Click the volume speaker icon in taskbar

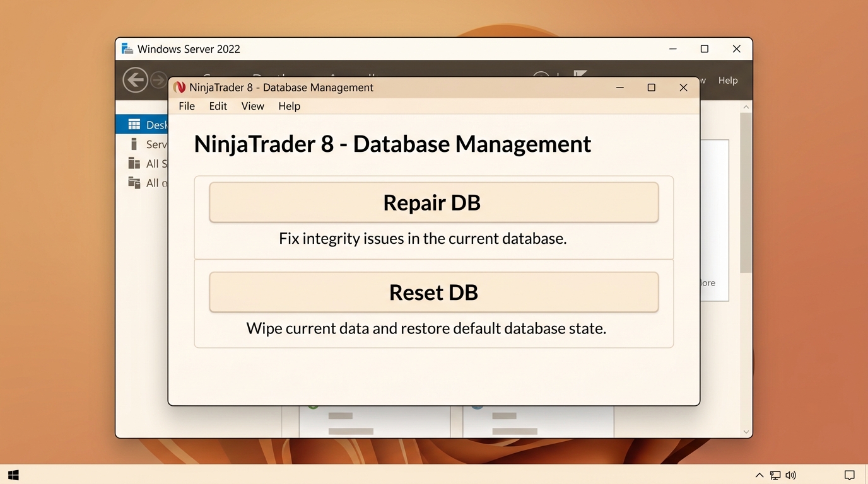tap(791, 475)
